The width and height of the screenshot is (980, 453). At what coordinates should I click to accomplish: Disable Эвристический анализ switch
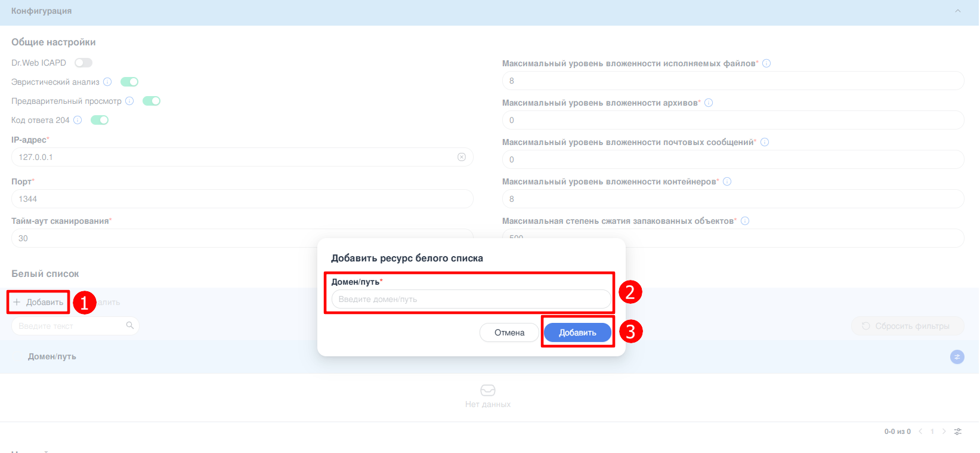coord(129,82)
